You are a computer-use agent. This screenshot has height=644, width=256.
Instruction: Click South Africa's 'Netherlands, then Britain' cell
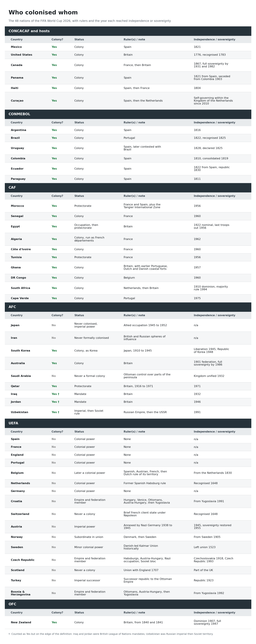141,288
